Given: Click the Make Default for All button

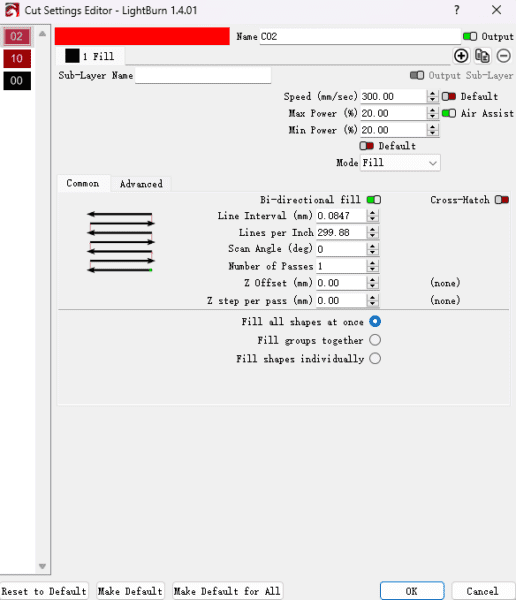Looking at the screenshot, I should [227, 591].
